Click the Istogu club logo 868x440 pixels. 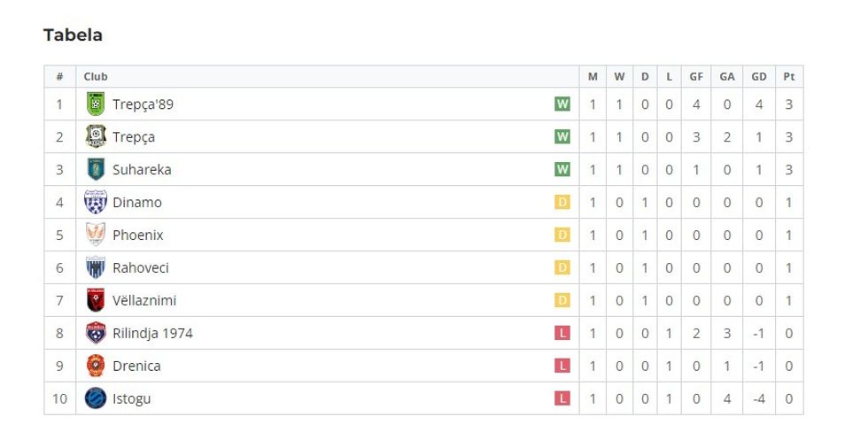point(95,398)
